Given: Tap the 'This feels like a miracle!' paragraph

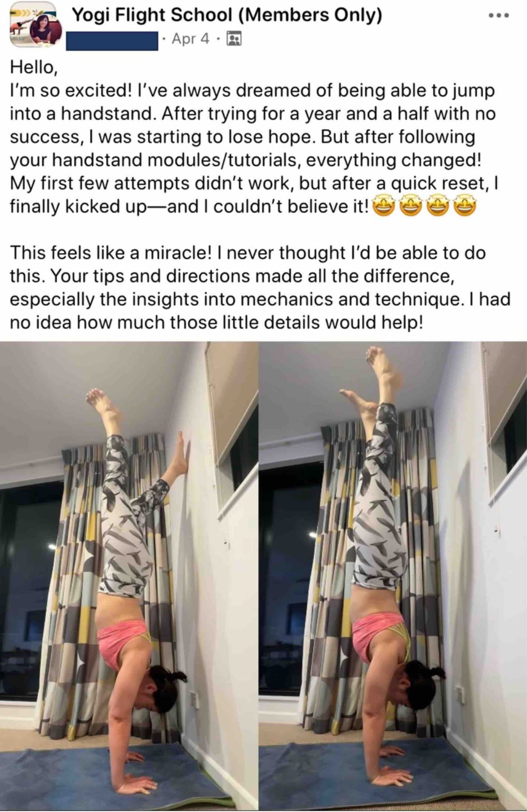Looking at the screenshot, I should [x=260, y=288].
